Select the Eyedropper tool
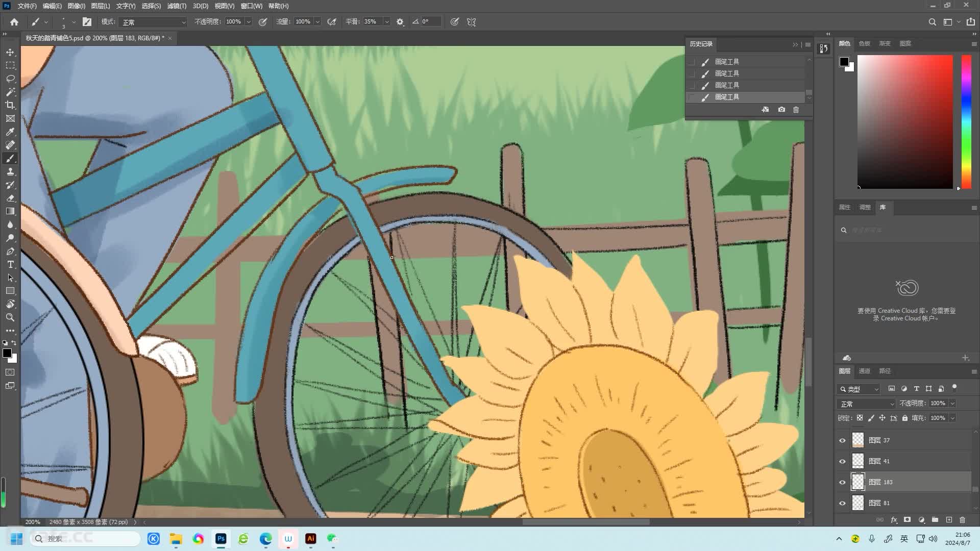The image size is (980, 551). click(10, 132)
